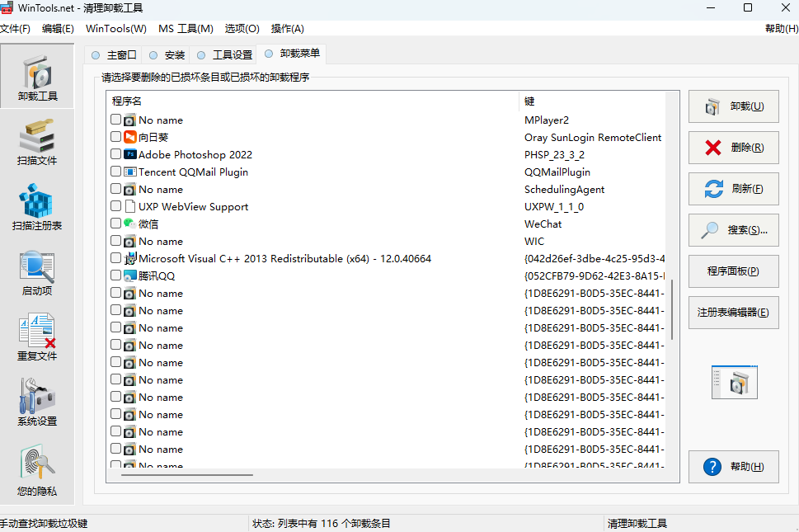The height and width of the screenshot is (532, 799).
Task: Select the UXPW_1_1_0 key cell
Action: click(x=554, y=207)
